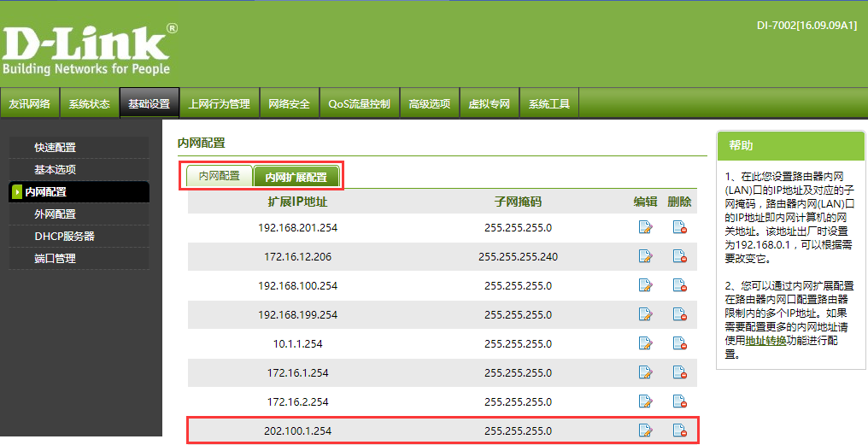
Task: Select 内网配置 in the sidebar
Action: (79, 191)
